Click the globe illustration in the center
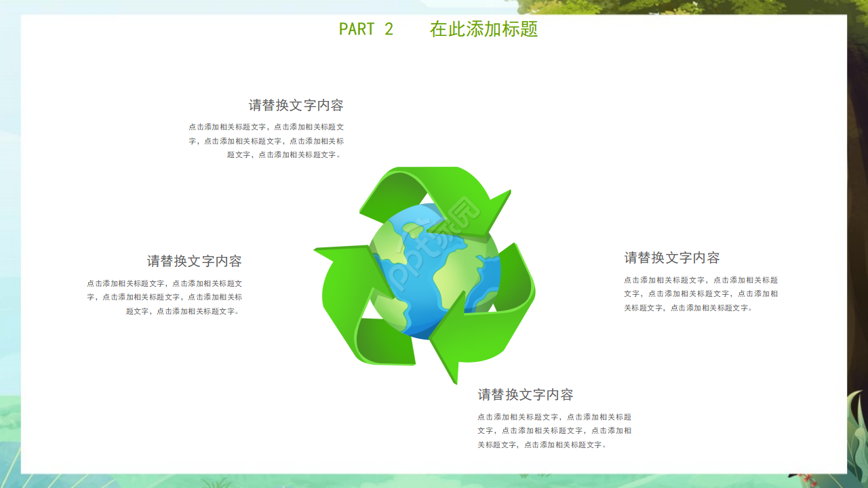Viewport: 868px width, 488px height. (x=435, y=271)
